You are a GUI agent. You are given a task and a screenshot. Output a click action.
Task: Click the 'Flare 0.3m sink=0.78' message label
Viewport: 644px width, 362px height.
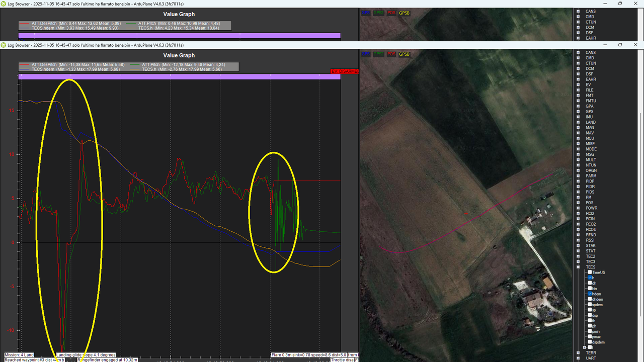point(308,355)
